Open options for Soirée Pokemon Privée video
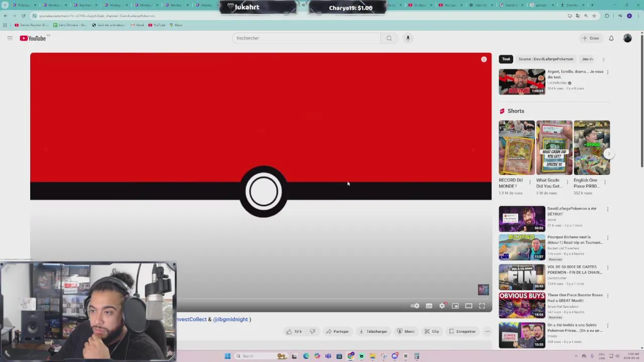Screen dimensions: 644x362 [x=607, y=326]
